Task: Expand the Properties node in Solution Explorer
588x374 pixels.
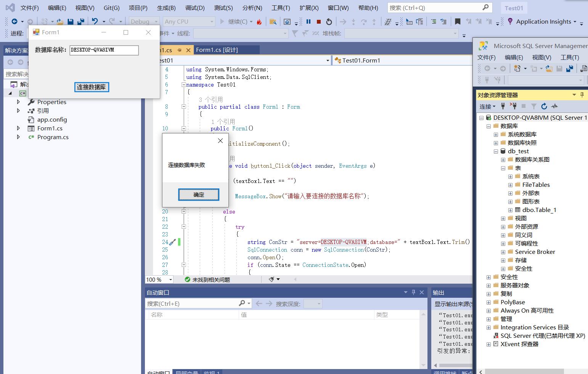Action: pyautogui.click(x=18, y=102)
